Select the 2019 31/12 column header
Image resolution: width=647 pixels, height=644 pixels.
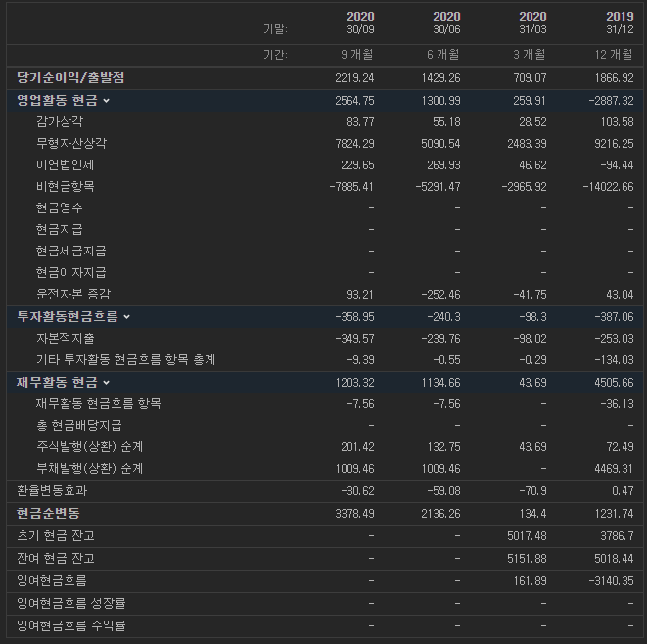point(620,23)
